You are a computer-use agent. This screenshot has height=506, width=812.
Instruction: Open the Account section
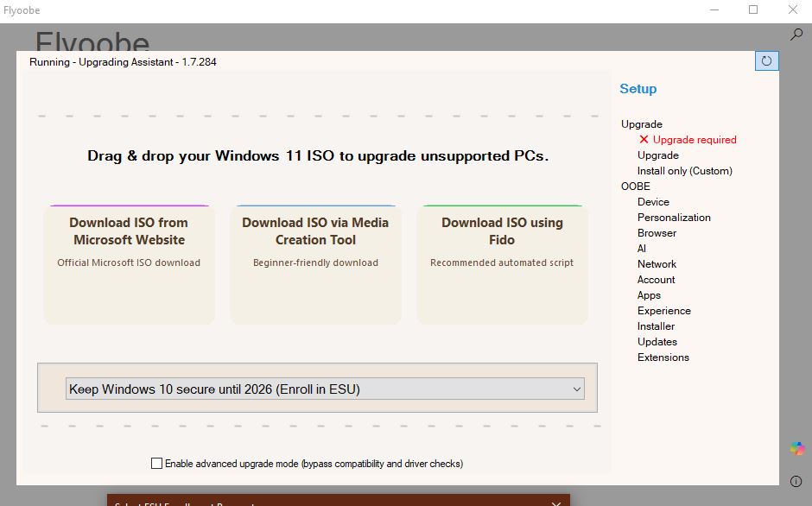(657, 280)
